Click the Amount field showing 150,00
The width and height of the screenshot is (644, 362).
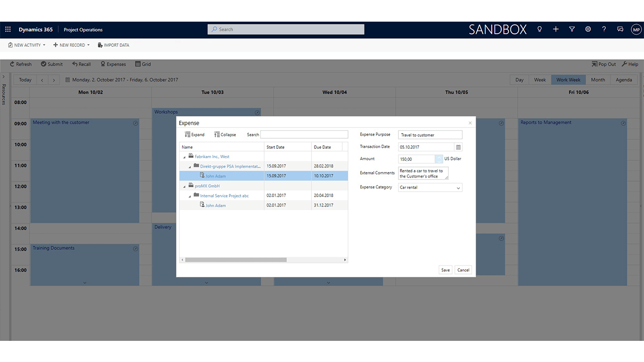(417, 159)
